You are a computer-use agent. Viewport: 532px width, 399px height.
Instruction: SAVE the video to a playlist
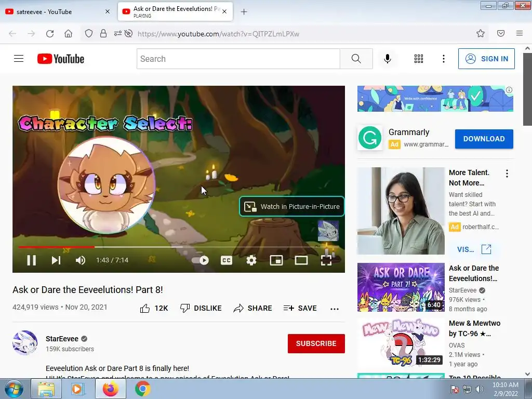[x=300, y=308]
